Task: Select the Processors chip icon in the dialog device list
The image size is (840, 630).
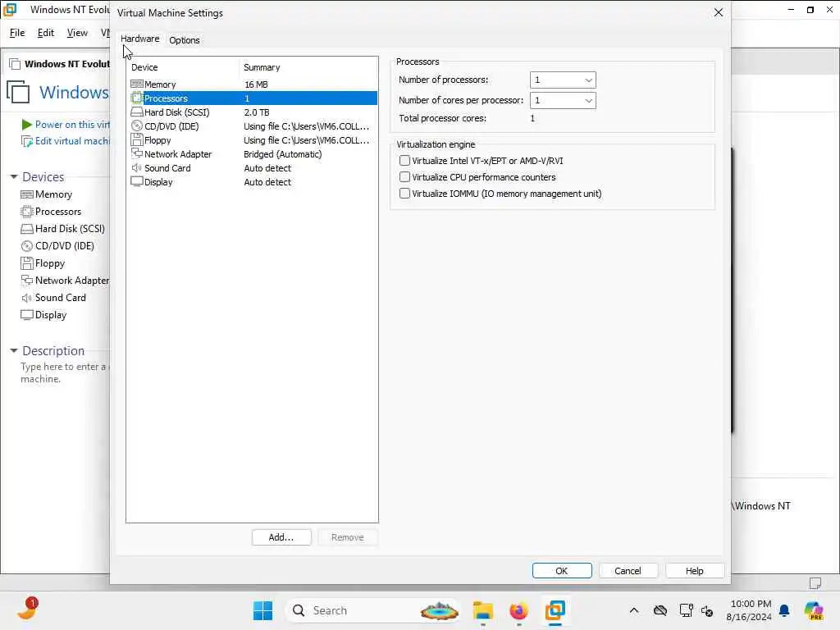Action: point(137,98)
